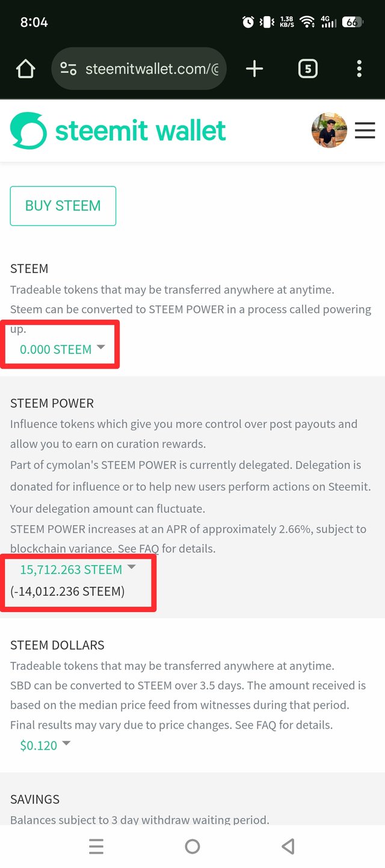Tap the site settings icon in address bar
The width and height of the screenshot is (385, 868).
68,69
